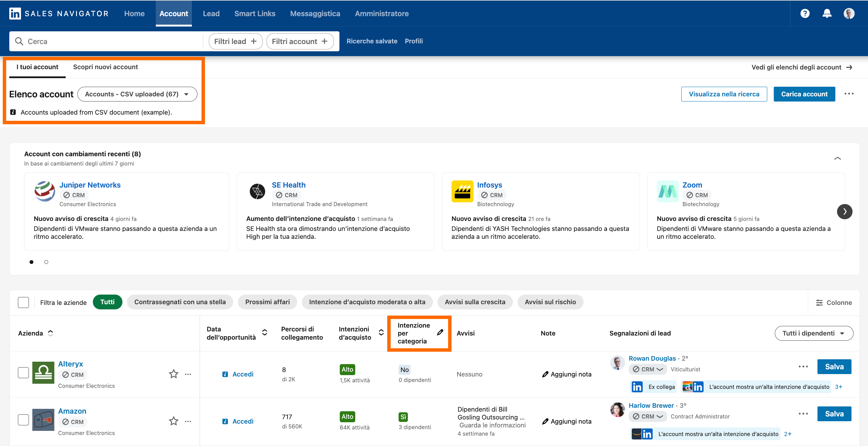
Task: Star the Amazon account
Action: click(174, 421)
